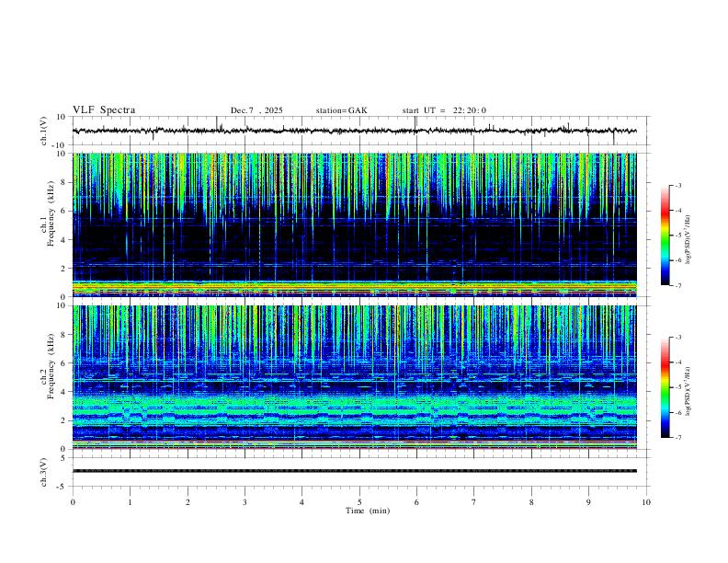This screenshot has height=563, width=728.
Task: Click the "Time (min)" axis label
Action: tap(368, 511)
